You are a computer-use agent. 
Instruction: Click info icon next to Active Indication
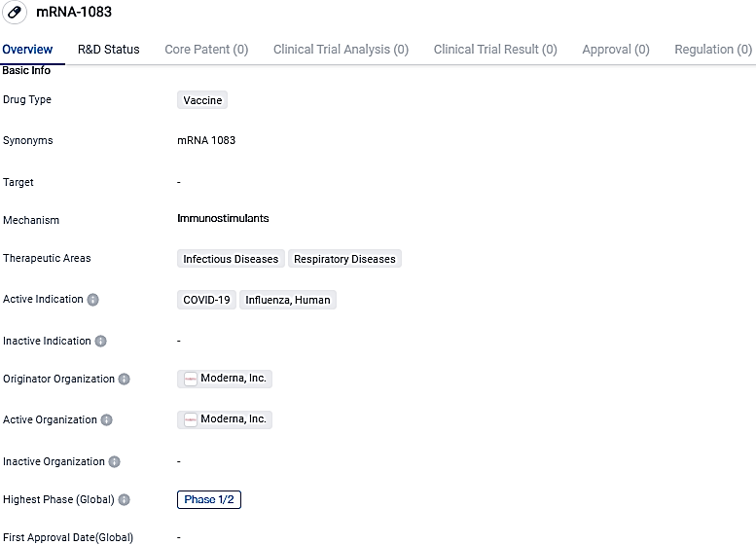coord(93,300)
